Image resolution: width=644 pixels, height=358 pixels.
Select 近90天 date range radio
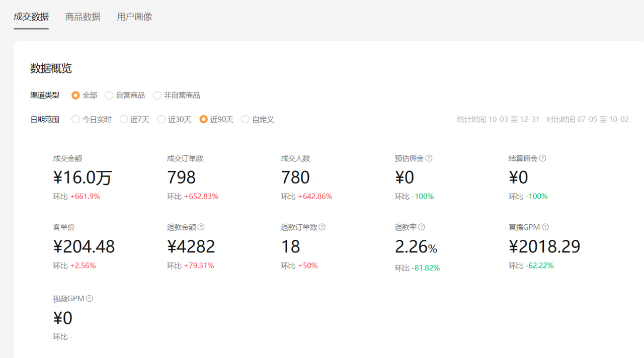204,120
